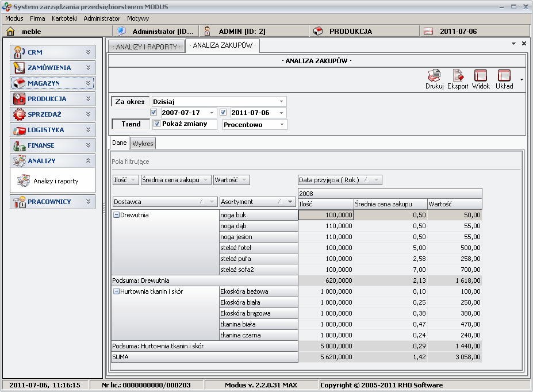The height and width of the screenshot is (392, 533).
Task: Click the calendar icon beside 2011-07-06
Action: (428, 32)
